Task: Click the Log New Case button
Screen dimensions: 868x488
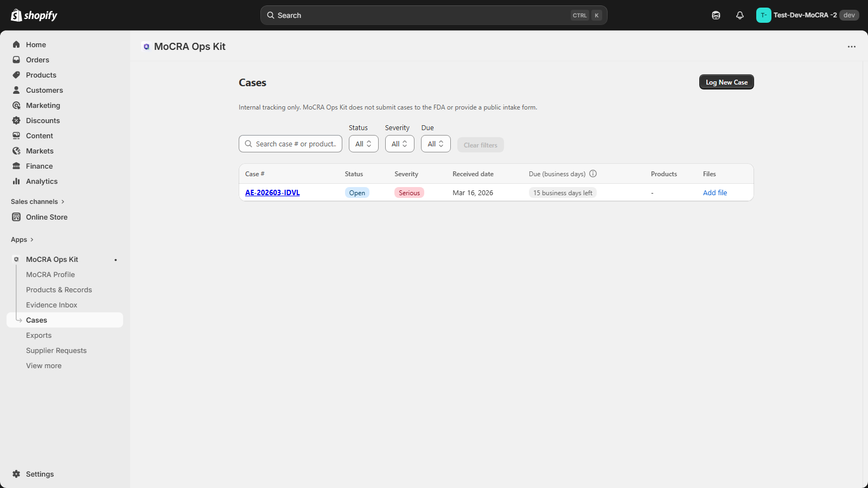Action: [726, 82]
